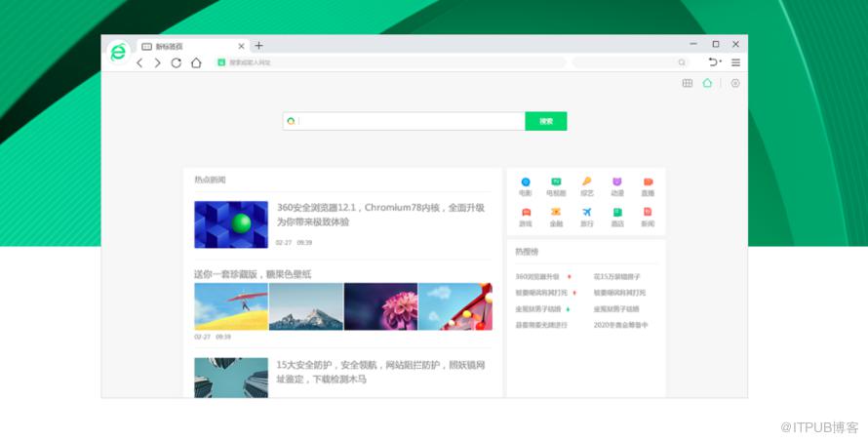Open a new tab with plus button
The width and height of the screenshot is (868, 442).
pyautogui.click(x=258, y=46)
